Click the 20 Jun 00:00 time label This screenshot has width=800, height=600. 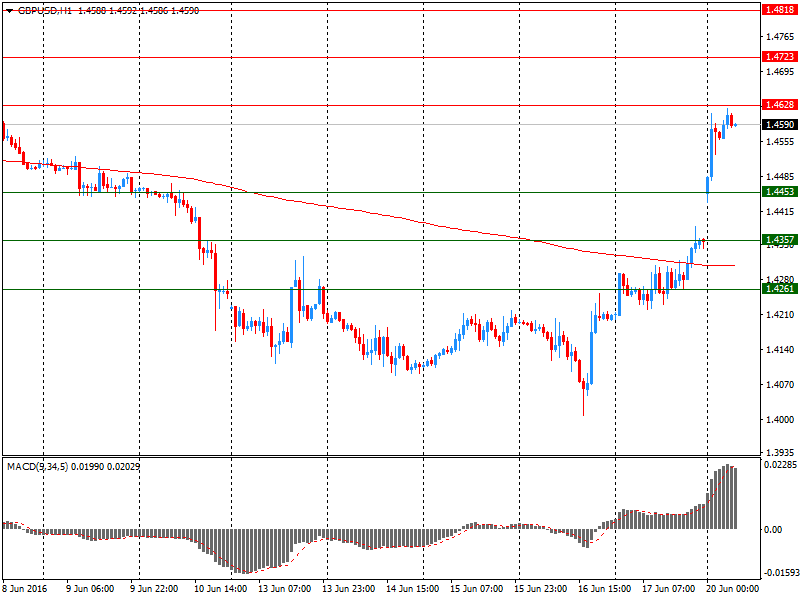pos(732,589)
